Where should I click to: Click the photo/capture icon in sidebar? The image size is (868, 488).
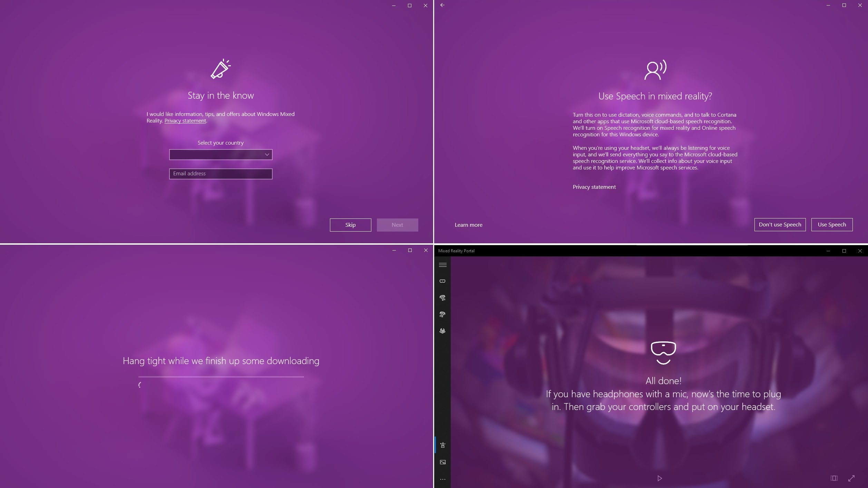(442, 462)
